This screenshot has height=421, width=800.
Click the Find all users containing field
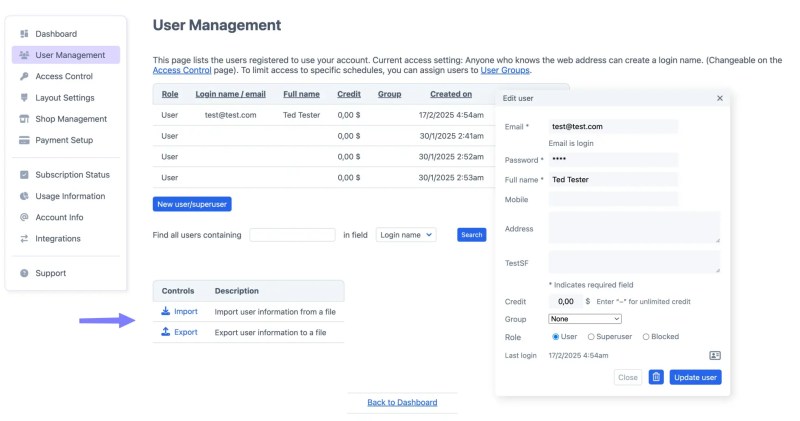click(292, 235)
